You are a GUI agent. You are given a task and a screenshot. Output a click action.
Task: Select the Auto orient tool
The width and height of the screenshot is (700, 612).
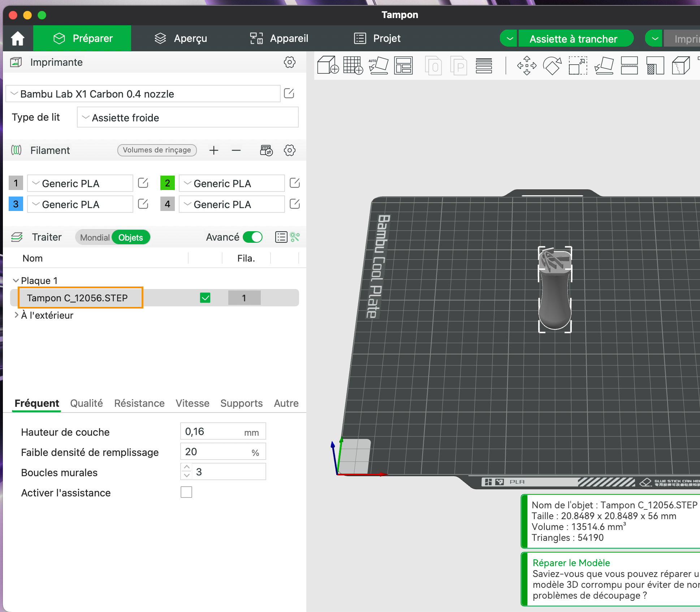[x=378, y=65]
